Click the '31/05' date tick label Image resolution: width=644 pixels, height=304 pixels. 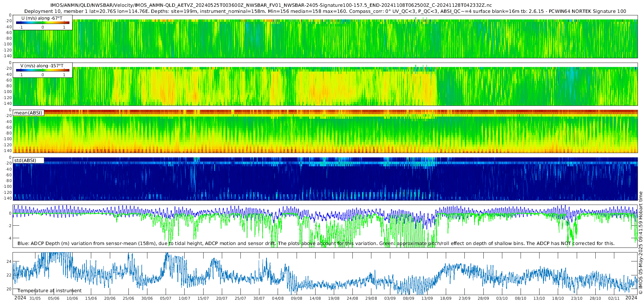35,298
